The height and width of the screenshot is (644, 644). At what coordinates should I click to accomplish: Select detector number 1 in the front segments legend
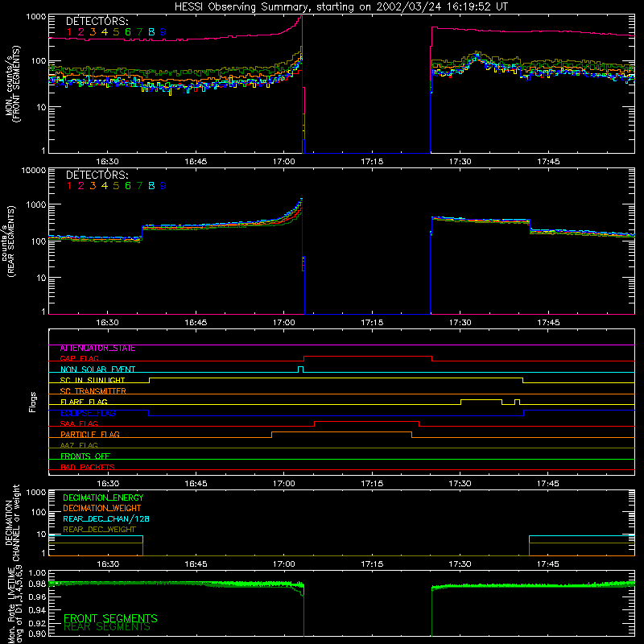coord(69,31)
